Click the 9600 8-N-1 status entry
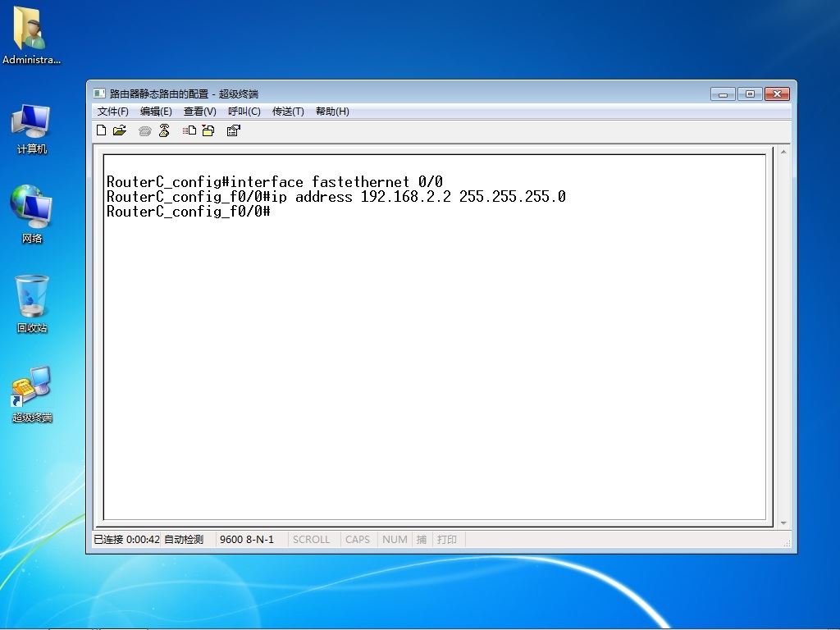Image resolution: width=840 pixels, height=630 pixels. pyautogui.click(x=247, y=540)
